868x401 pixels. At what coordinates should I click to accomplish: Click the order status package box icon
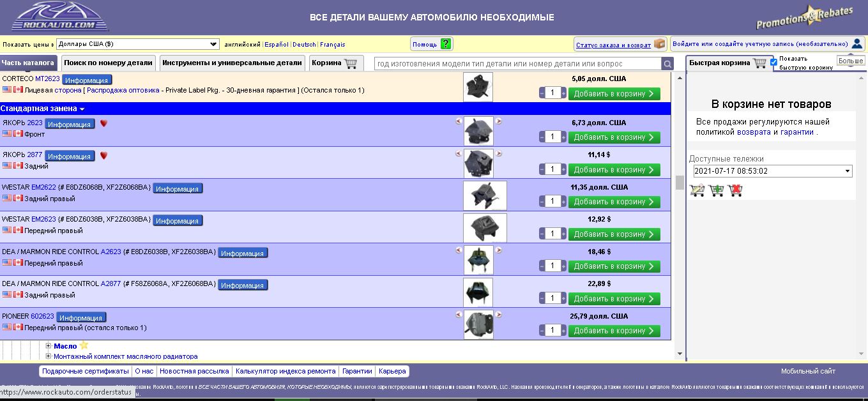[659, 44]
